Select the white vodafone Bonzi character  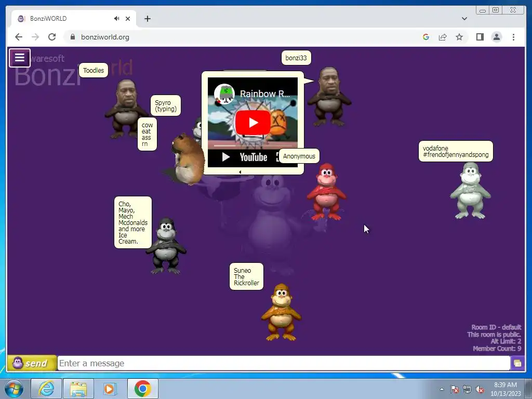tap(470, 191)
